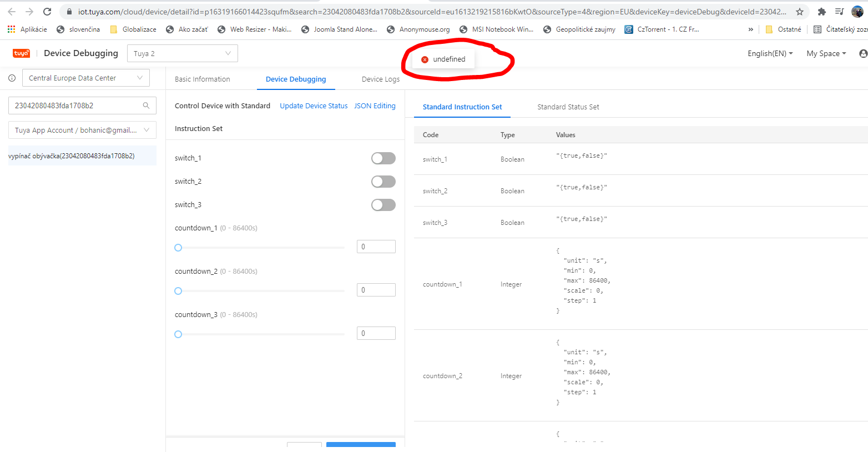Switch to the Device Logs tab

point(380,79)
